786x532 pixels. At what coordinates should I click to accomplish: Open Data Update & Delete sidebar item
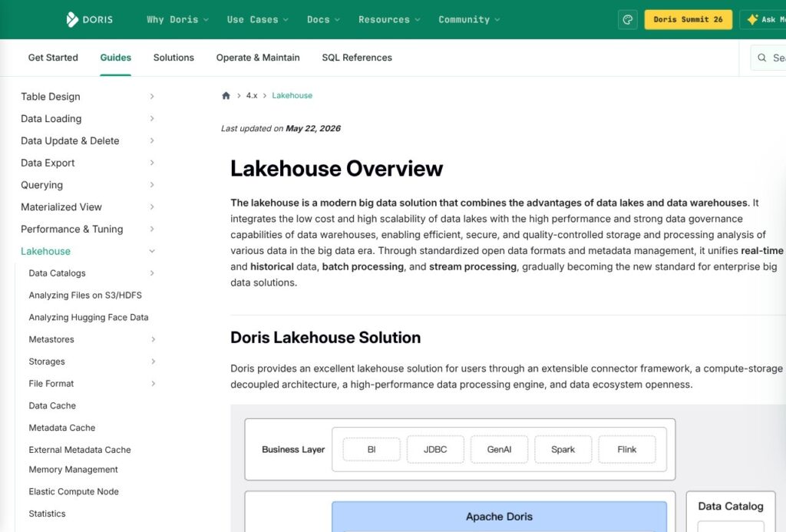coord(70,140)
